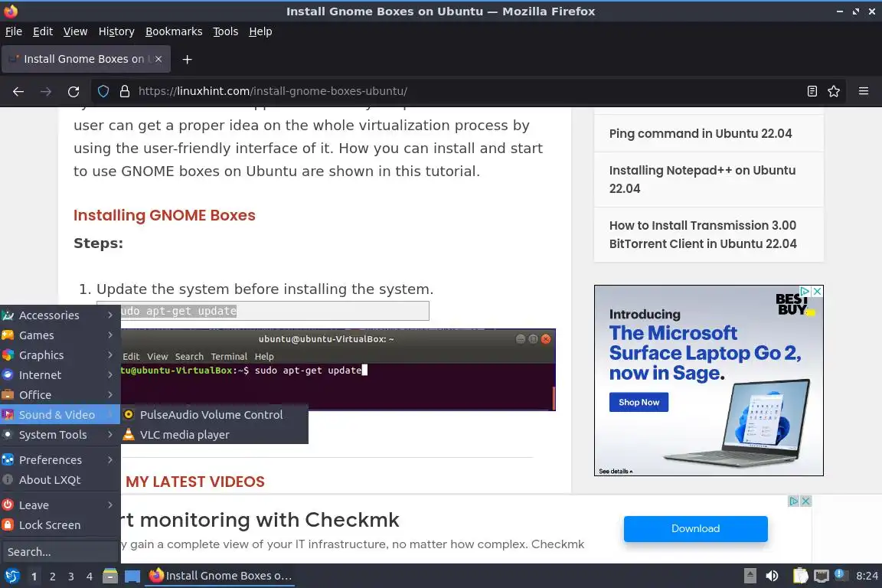The width and height of the screenshot is (882, 588).
Task: Expand the Internet submenu
Action: [60, 374]
